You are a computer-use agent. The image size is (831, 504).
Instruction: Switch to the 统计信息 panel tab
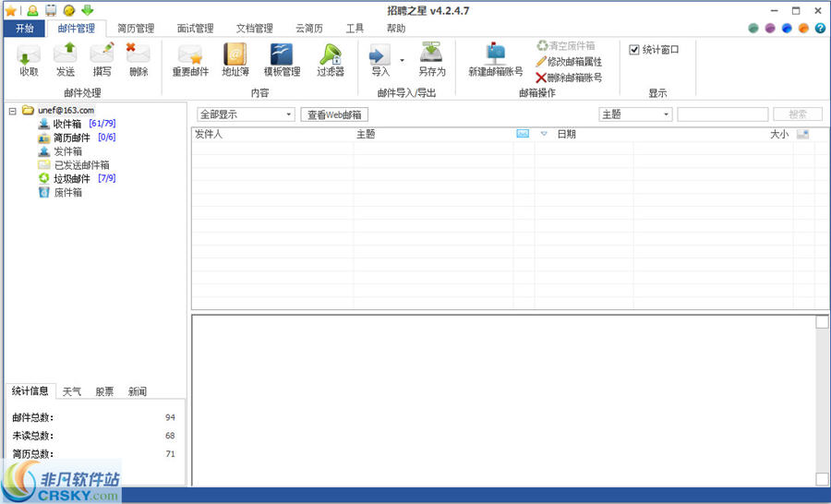30,391
